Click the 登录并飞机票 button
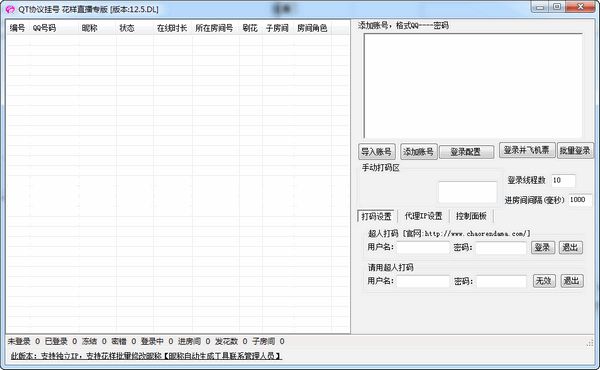This screenshot has height=370, width=600. coord(527,150)
